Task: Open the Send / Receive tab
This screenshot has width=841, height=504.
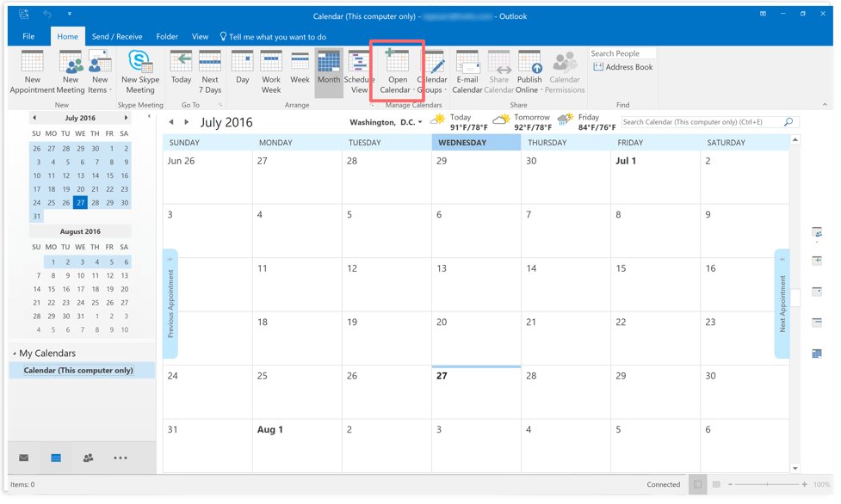Action: coord(117,36)
